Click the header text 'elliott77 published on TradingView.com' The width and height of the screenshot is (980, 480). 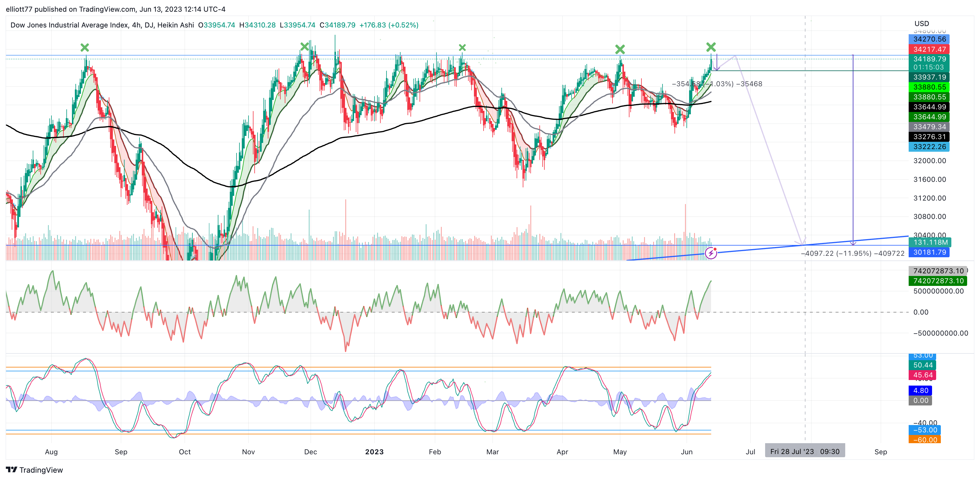pyautogui.click(x=71, y=9)
